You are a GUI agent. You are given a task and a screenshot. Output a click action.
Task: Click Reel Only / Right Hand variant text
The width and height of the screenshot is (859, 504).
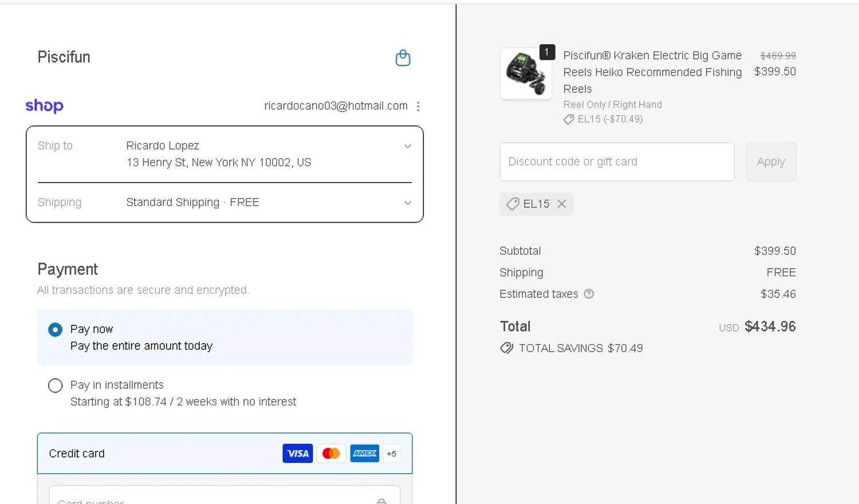click(x=613, y=104)
